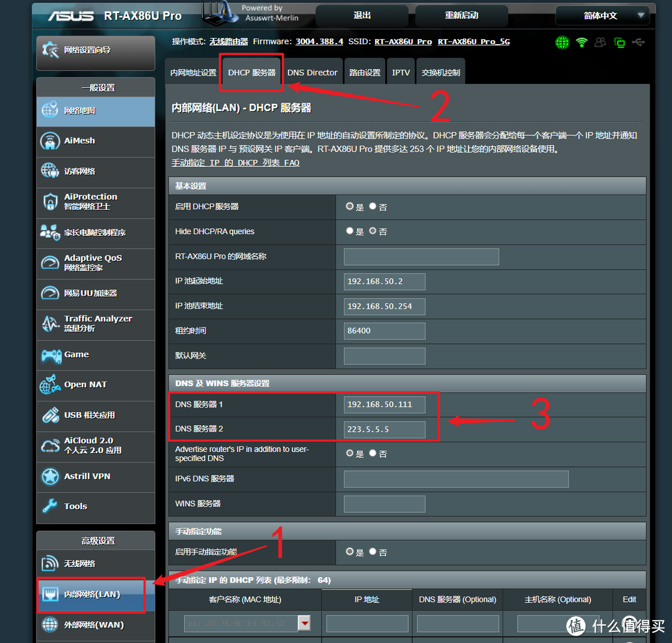Open the Astrill VPN star icon
672x643 pixels.
point(50,476)
